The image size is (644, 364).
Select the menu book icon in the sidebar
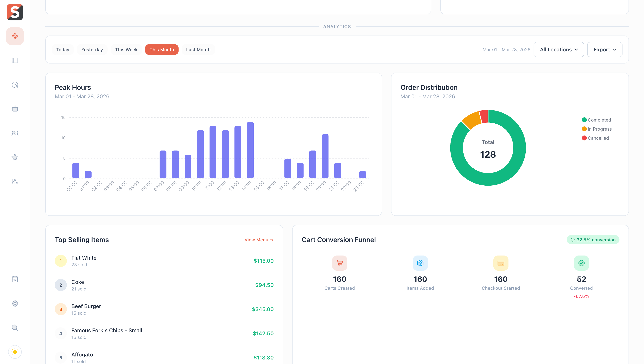(x=15, y=60)
